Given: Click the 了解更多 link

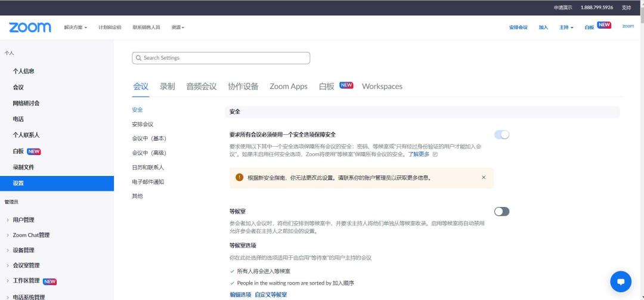Looking at the screenshot, I should click(x=419, y=154).
